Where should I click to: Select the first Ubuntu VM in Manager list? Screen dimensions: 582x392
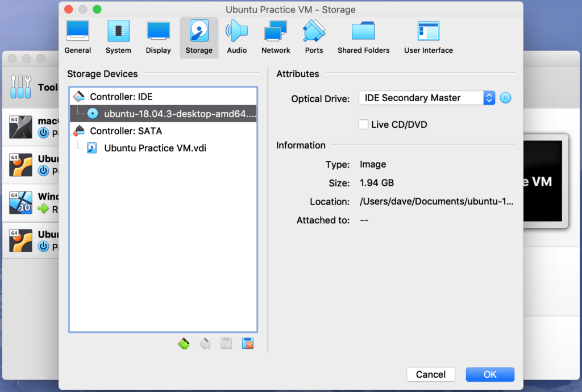31,165
